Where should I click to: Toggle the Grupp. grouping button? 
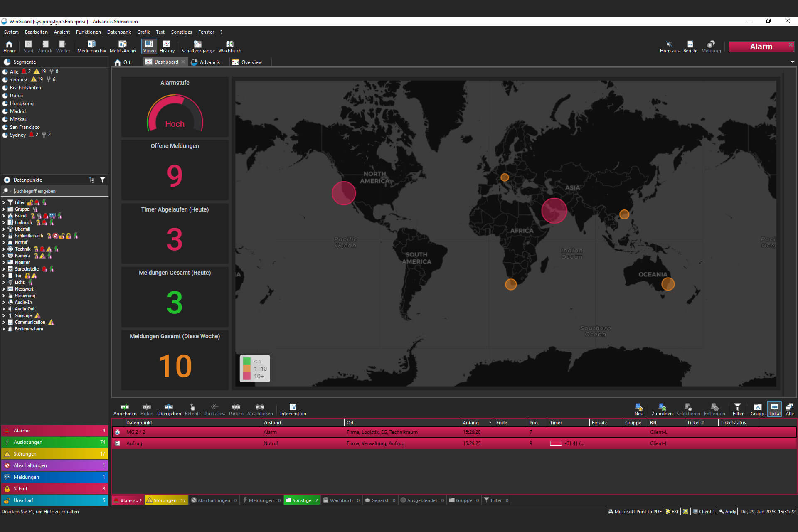click(758, 409)
